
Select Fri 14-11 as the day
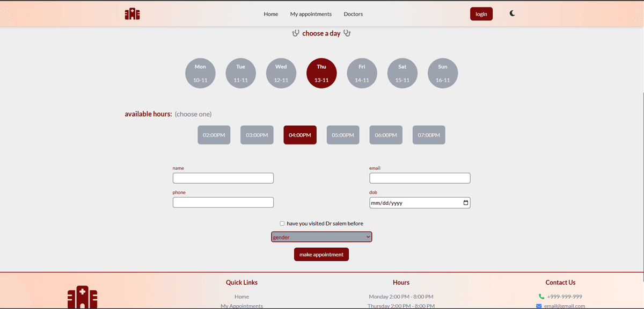[362, 74]
